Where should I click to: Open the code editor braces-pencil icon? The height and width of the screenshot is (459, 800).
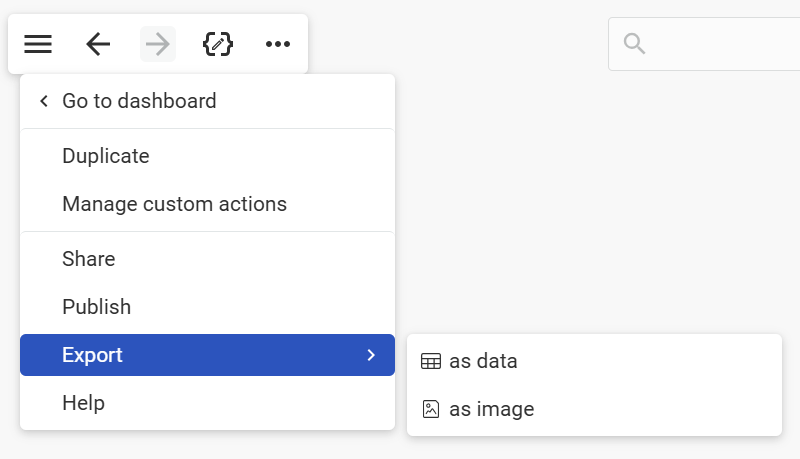(218, 44)
